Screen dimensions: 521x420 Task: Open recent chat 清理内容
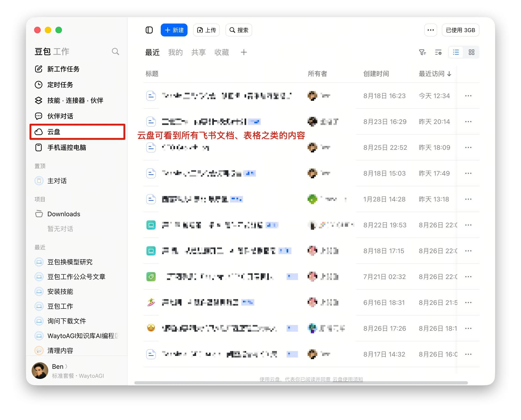tap(77, 351)
